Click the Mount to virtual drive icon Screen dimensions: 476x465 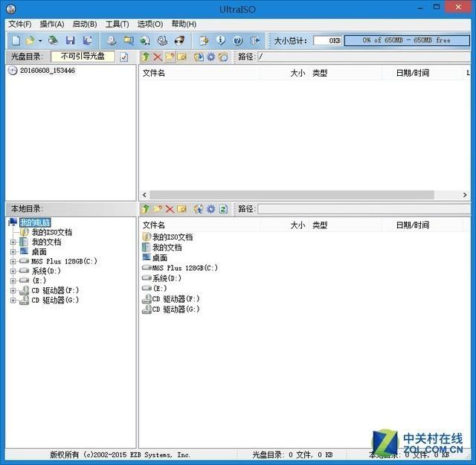pos(162,40)
